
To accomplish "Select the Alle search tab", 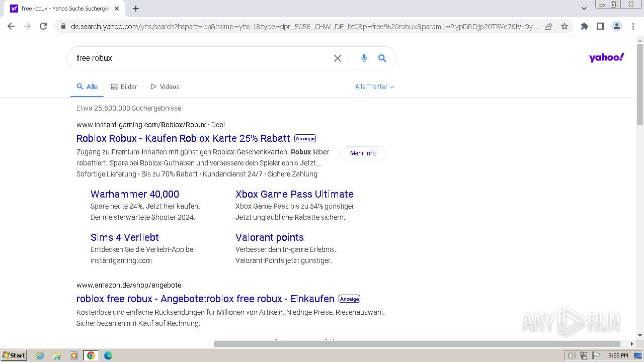I will 87,87.
